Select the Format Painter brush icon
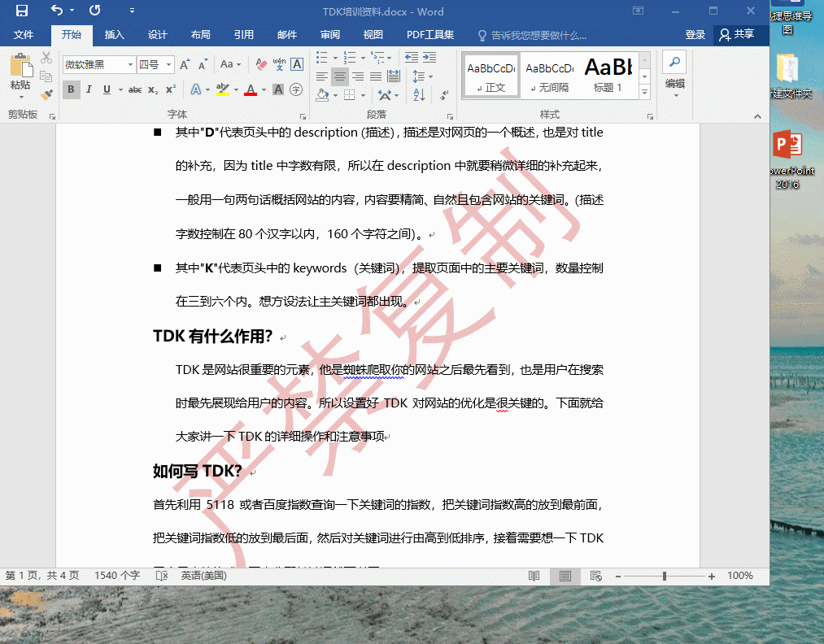Image resolution: width=824 pixels, height=644 pixels. point(45,95)
